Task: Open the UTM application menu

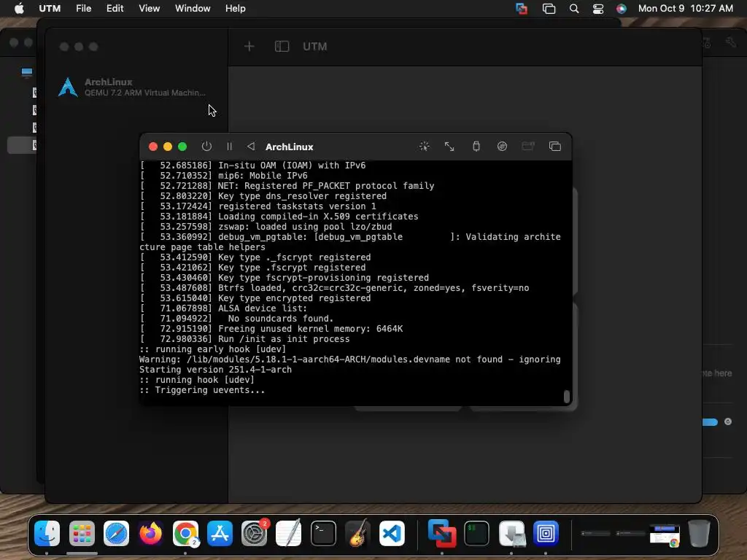Action: point(50,9)
